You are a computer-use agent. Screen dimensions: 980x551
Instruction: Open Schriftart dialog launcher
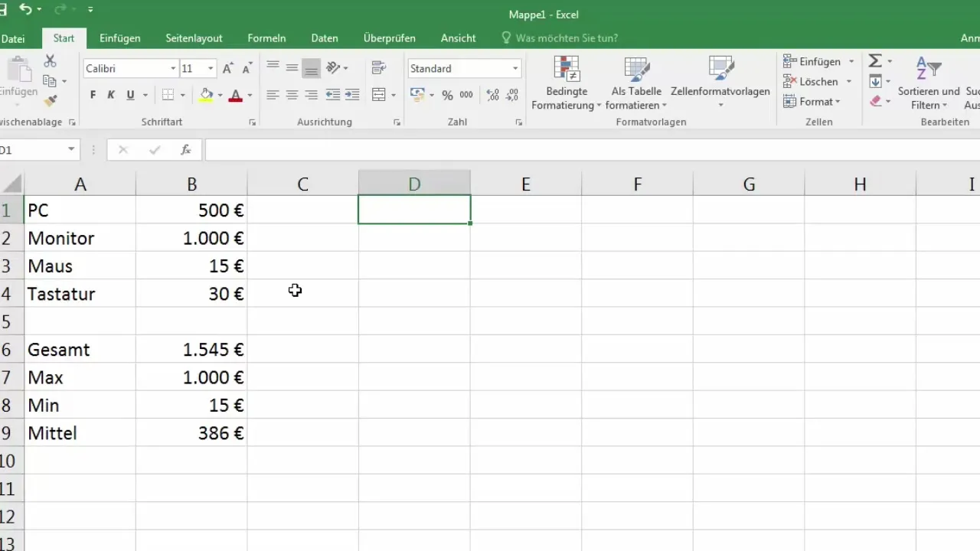(253, 122)
